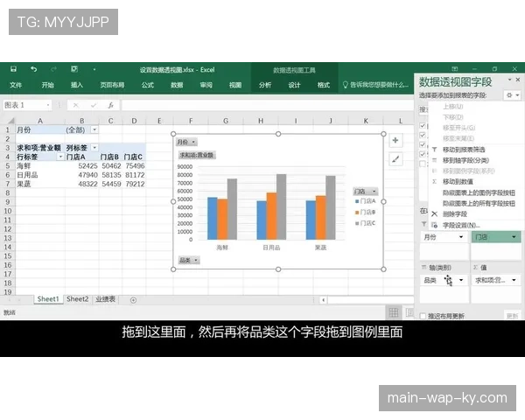The width and height of the screenshot is (525, 420).
Task: Click the fx Insert Function icon
Action: (110, 106)
